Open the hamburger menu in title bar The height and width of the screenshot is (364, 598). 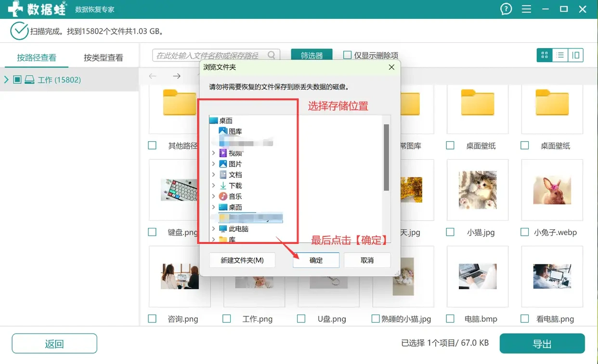(526, 9)
